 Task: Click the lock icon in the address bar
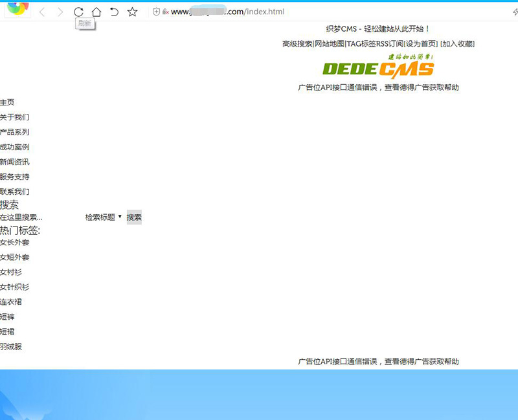coord(164,12)
